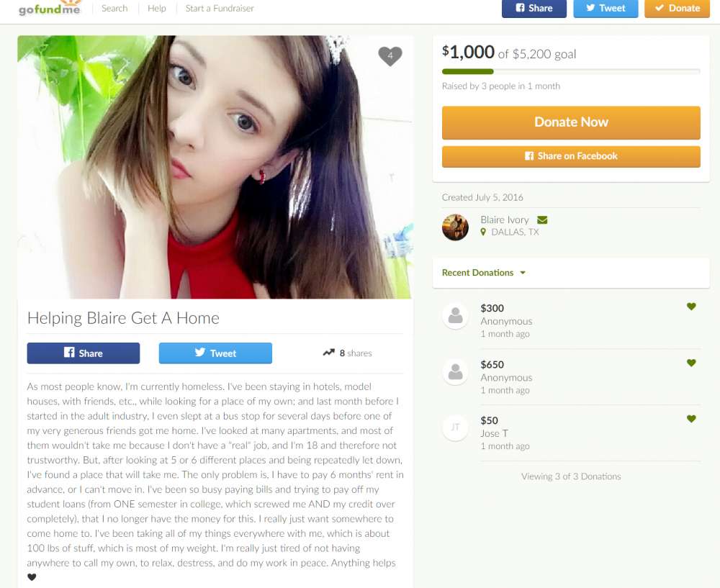Click the anonymous avatar on the $300 donation
This screenshot has width=720, height=588.
pos(455,316)
